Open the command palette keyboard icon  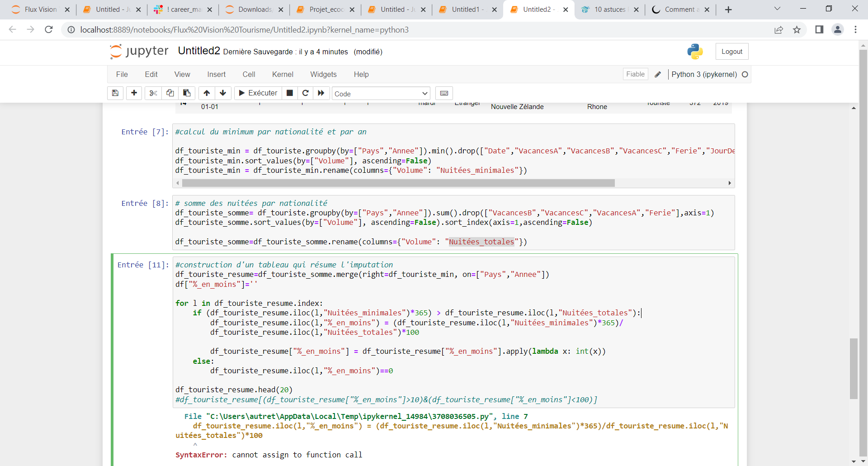point(444,93)
